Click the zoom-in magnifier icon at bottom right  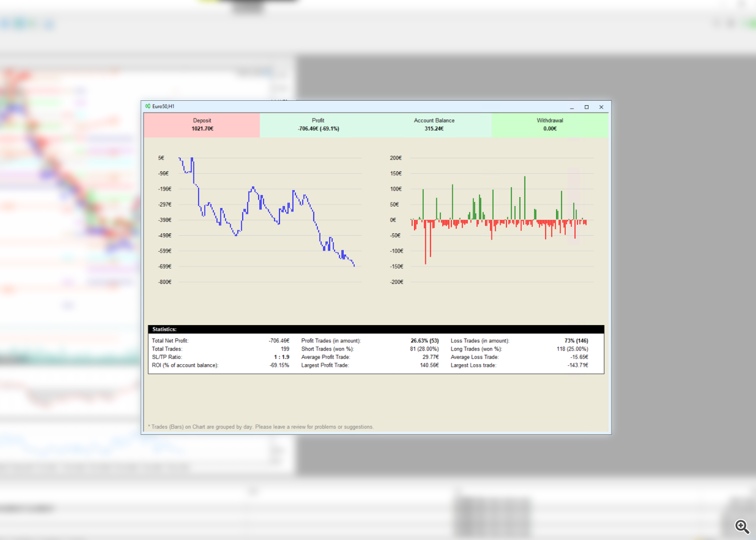click(x=742, y=527)
